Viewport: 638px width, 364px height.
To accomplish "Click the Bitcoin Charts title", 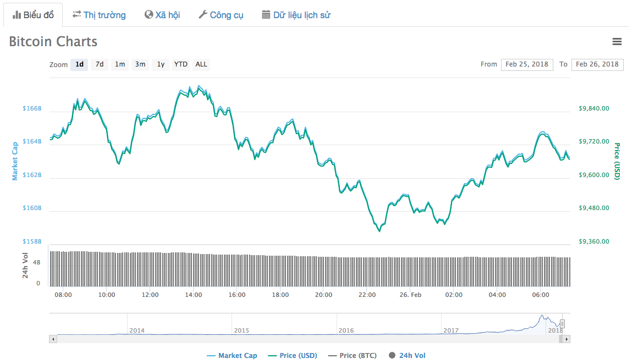I will [53, 41].
